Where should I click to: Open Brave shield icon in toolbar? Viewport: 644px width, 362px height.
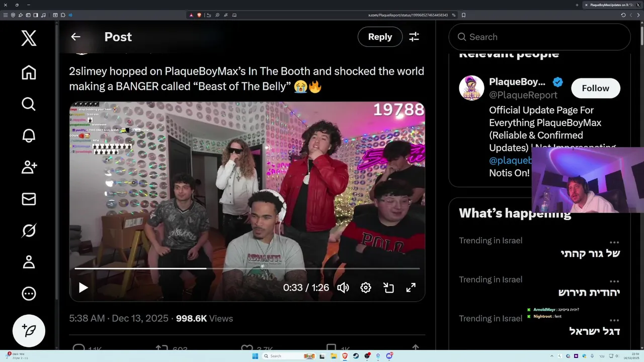click(199, 15)
